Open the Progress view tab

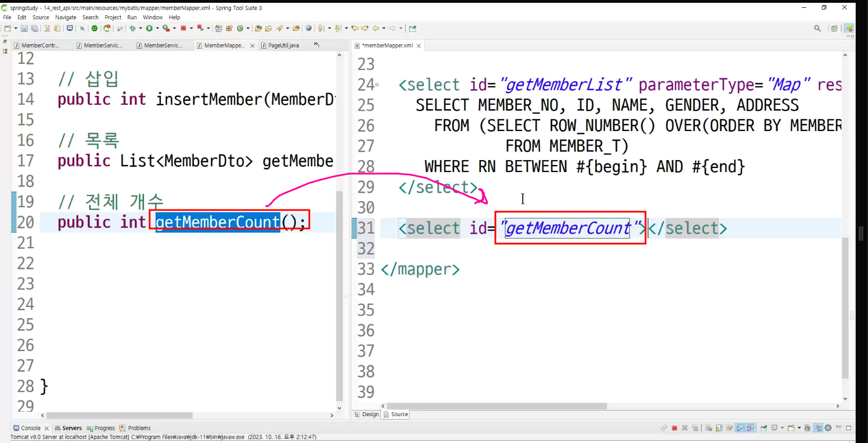(x=101, y=428)
